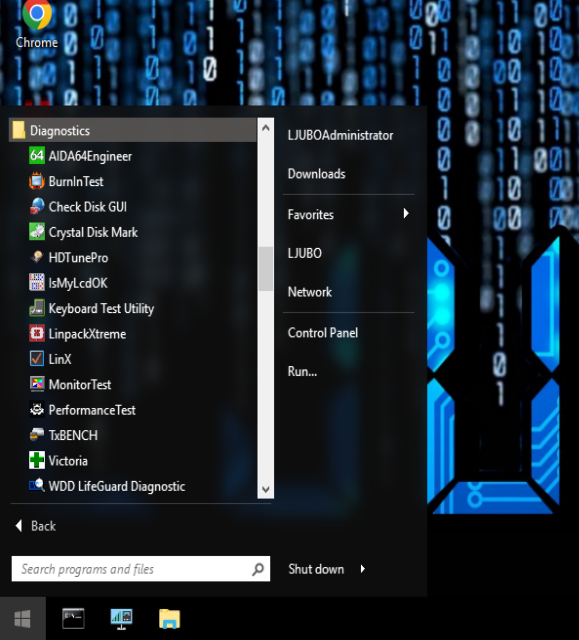Open BurnInTest program entry
Image resolution: width=579 pixels, height=640 pixels.
pos(133,181)
